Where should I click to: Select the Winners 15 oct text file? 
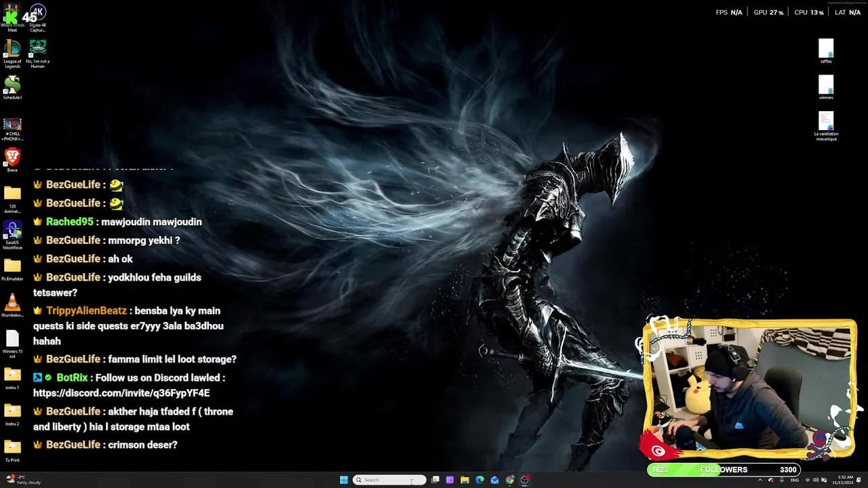point(12,343)
